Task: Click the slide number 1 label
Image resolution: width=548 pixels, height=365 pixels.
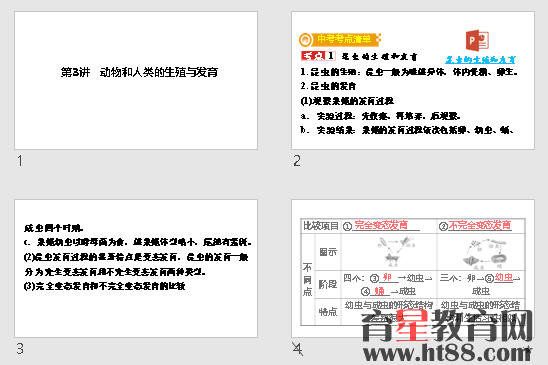Action: tap(20, 161)
